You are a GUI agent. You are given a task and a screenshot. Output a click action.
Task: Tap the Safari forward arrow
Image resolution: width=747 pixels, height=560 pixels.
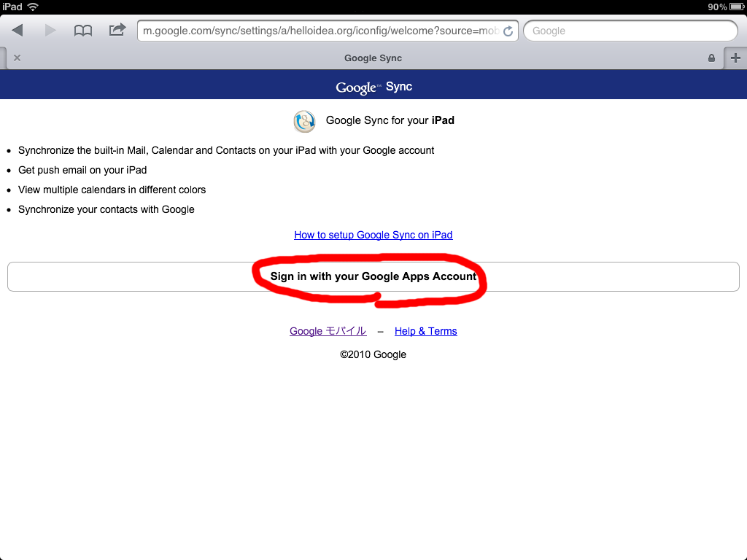pos(50,31)
